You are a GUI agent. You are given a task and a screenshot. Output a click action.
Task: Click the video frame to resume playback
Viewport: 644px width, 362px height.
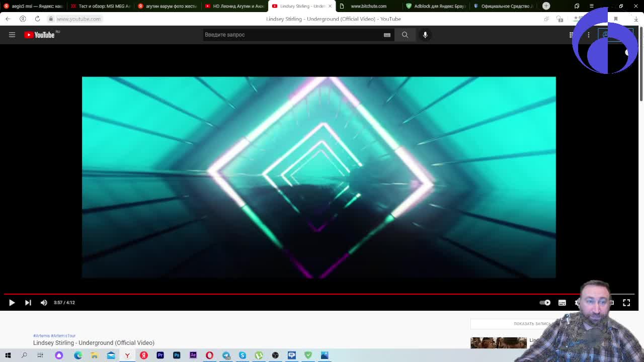(319, 177)
